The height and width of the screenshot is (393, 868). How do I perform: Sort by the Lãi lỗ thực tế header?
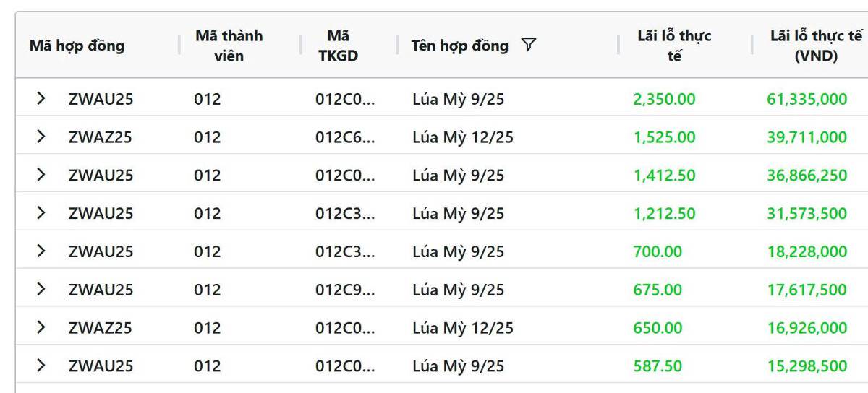click(674, 46)
